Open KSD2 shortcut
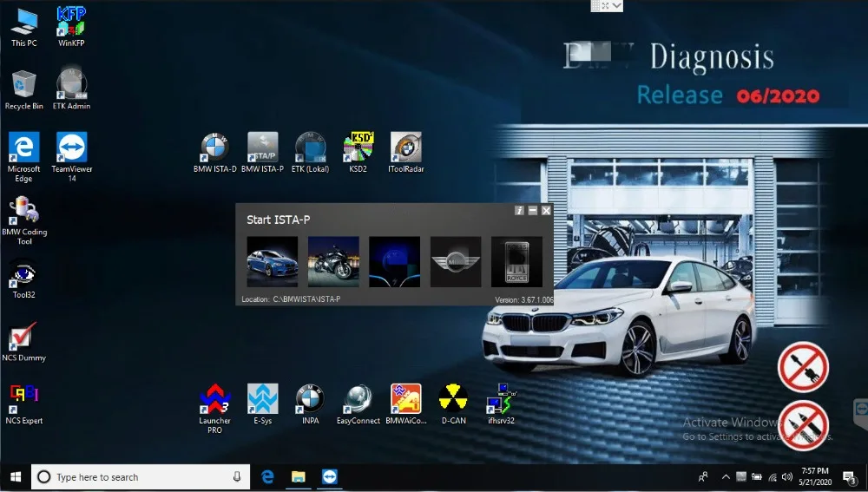This screenshot has height=492, width=868. click(358, 153)
